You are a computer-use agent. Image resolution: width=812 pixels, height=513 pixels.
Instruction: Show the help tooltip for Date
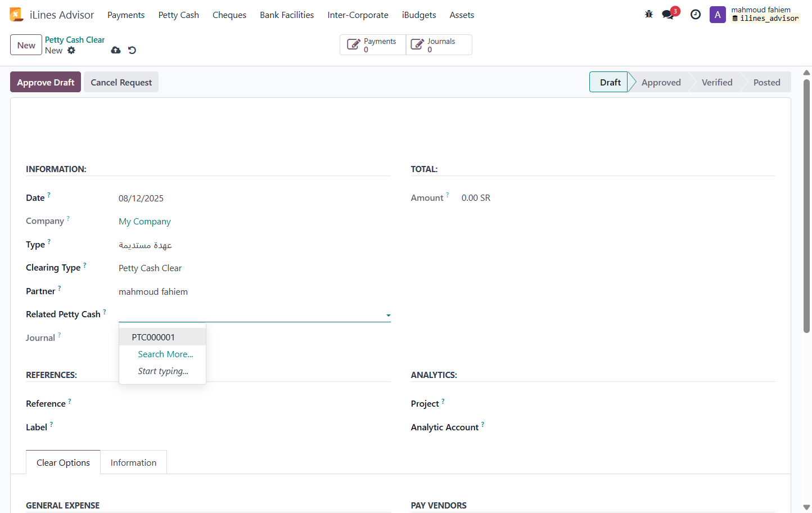tap(49, 195)
